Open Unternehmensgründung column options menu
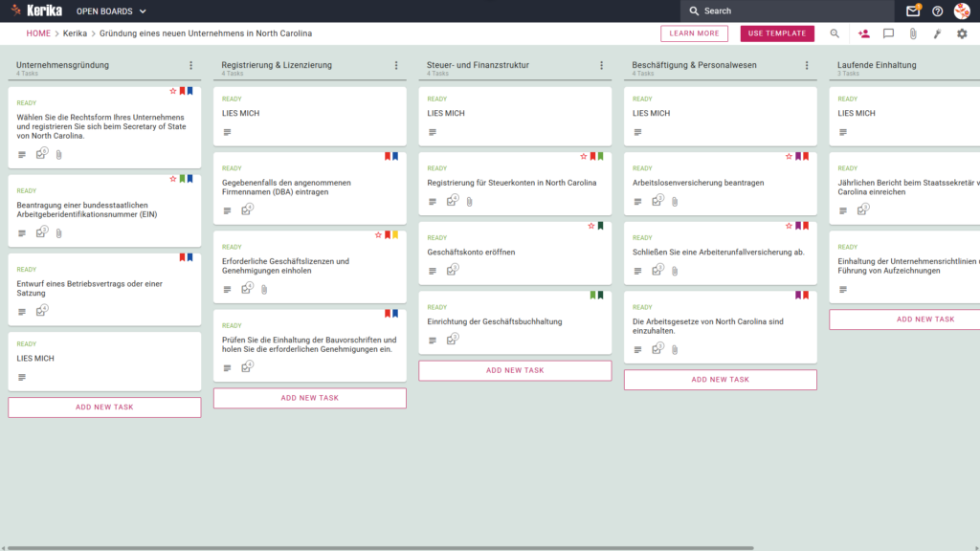Image resolution: width=980 pixels, height=551 pixels. (191, 65)
